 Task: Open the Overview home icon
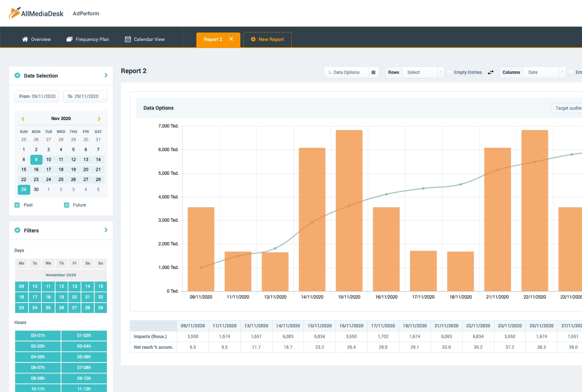(25, 39)
